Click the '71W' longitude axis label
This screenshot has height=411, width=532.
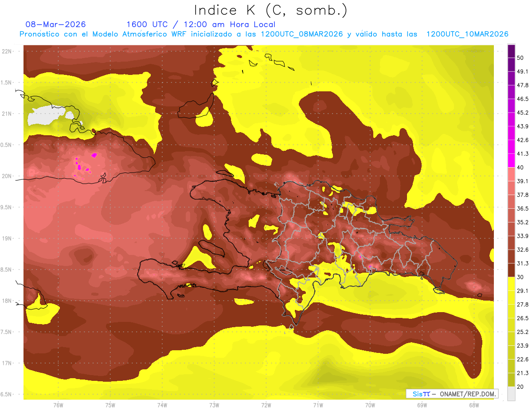pyautogui.click(x=318, y=405)
